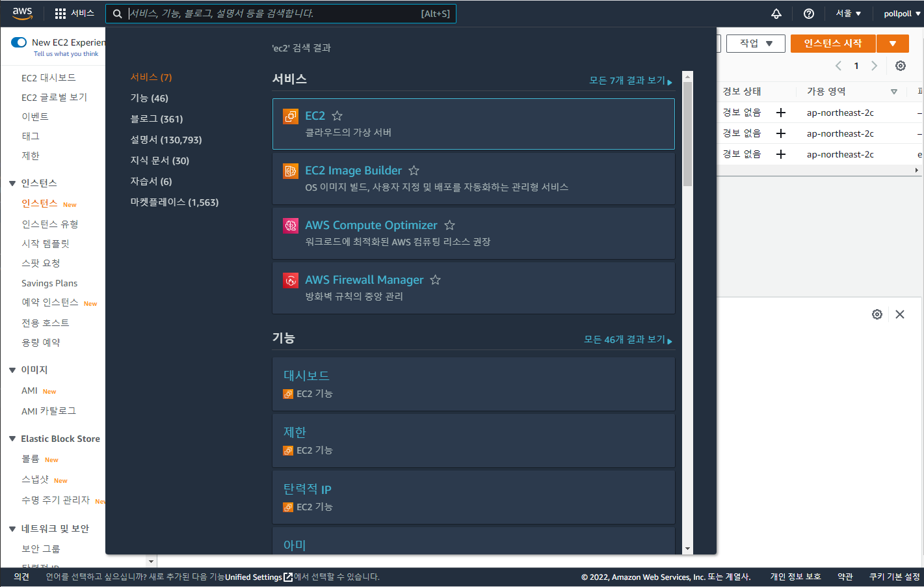Image resolution: width=924 pixels, height=587 pixels.
Task: Click the EC2 service orange icon
Action: 291,116
